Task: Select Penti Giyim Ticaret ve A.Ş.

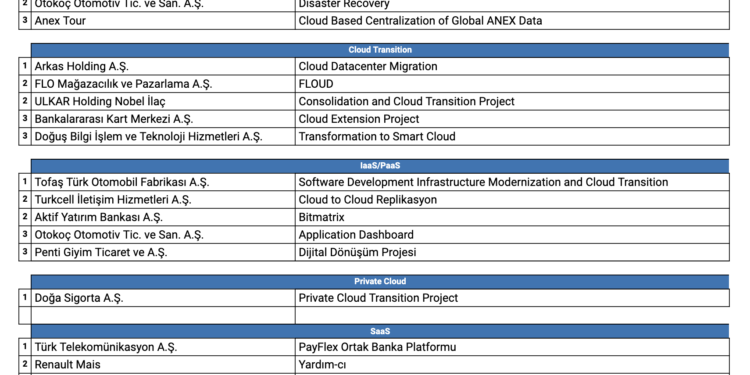Action: pos(163,253)
